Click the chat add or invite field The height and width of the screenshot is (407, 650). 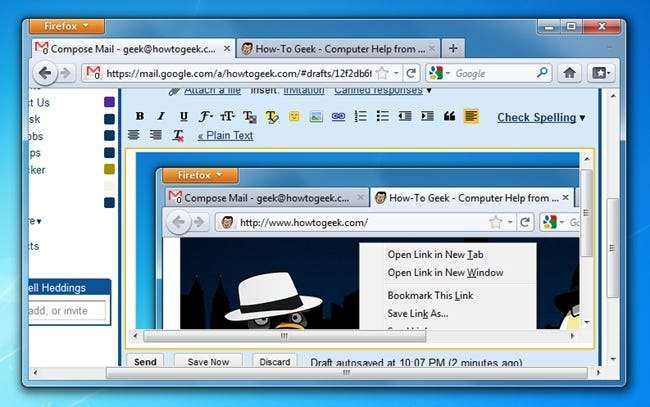click(66, 310)
